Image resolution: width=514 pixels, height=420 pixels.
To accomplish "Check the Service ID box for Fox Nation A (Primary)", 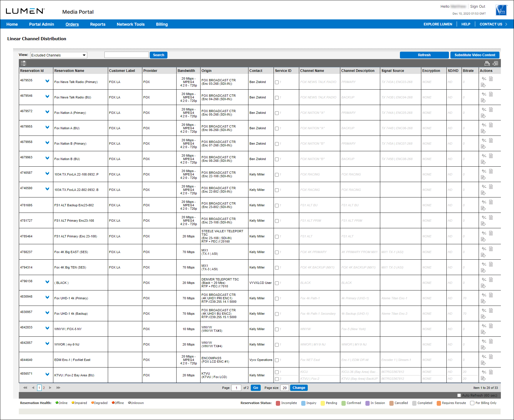I will click(277, 113).
